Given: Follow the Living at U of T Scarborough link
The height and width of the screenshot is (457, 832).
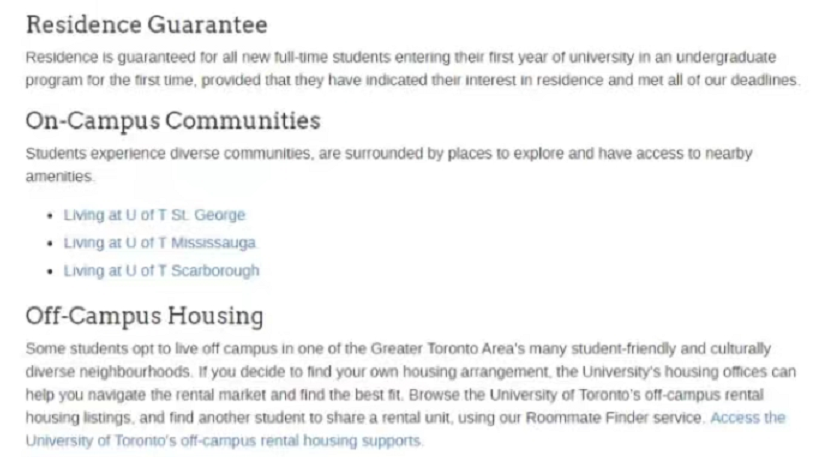Looking at the screenshot, I should [x=161, y=271].
